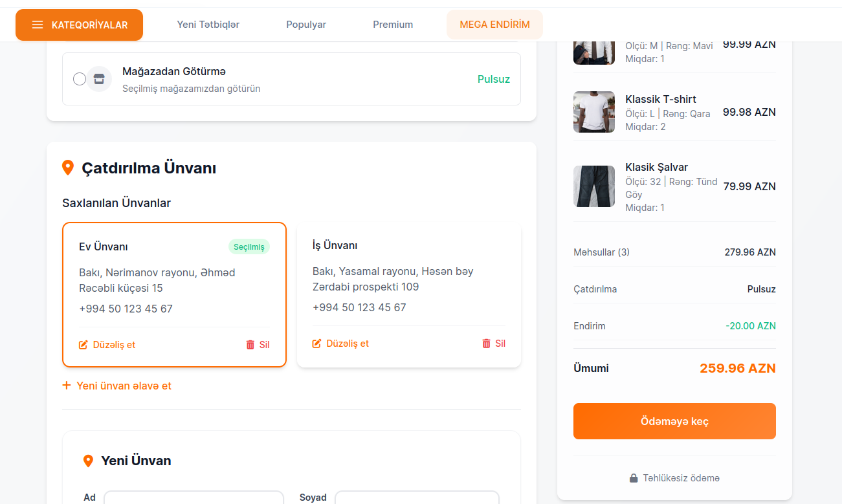The image size is (842, 504).
Task: Click the Klasik Şalvar product name
Action: click(x=656, y=167)
